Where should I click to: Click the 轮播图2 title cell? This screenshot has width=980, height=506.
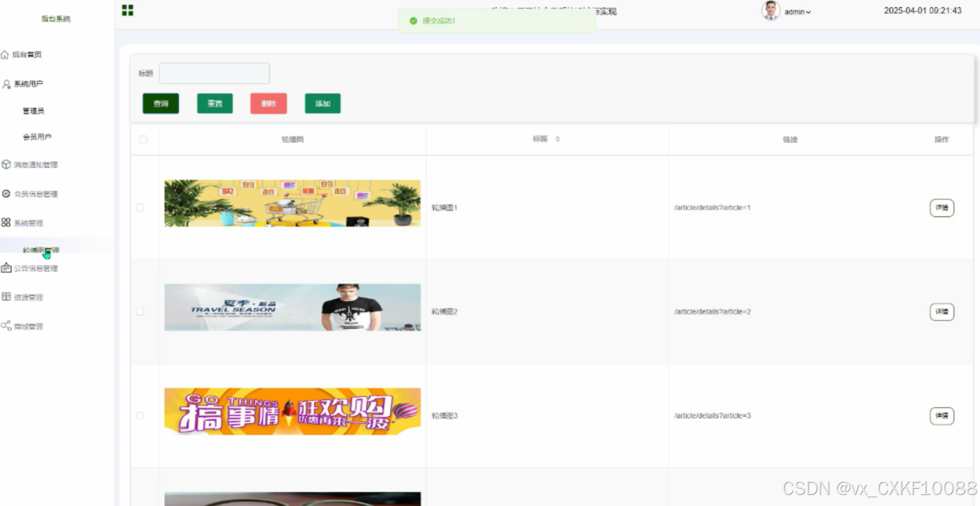445,311
